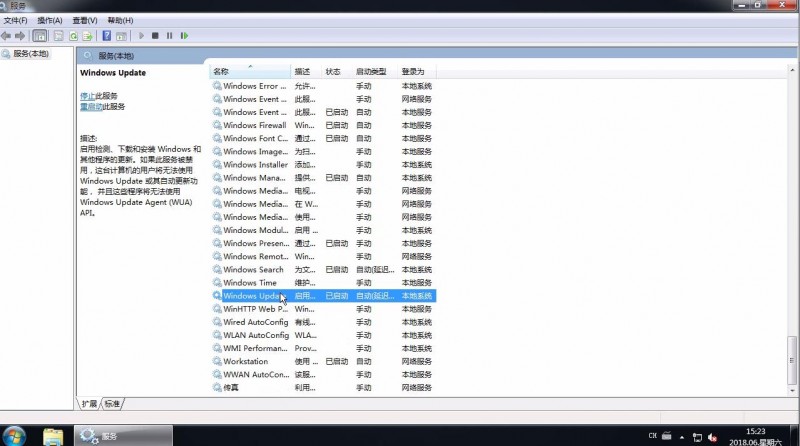800x446 pixels.
Task: Click the gear icon beside Workstation
Action: pos(217,361)
